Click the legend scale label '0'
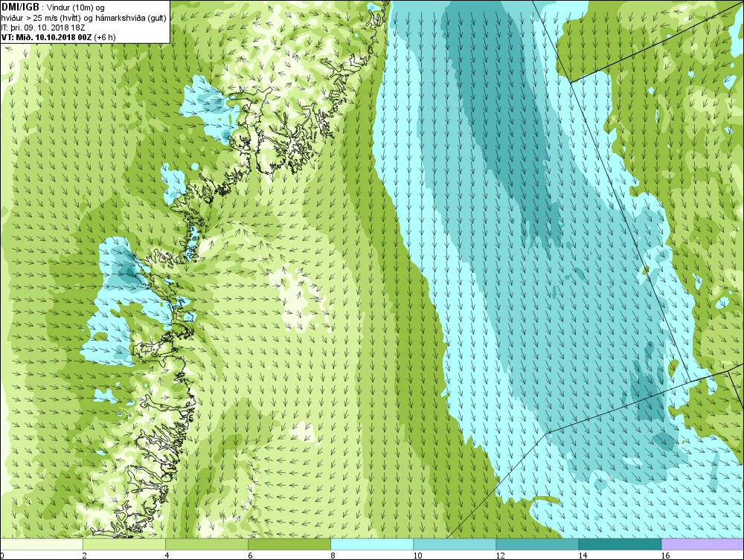This screenshot has width=744, height=560. click(2, 556)
